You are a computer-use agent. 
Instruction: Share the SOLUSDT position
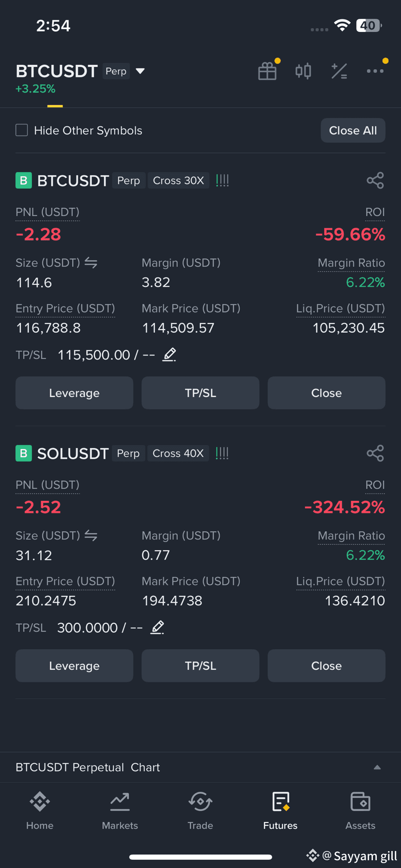point(375,453)
